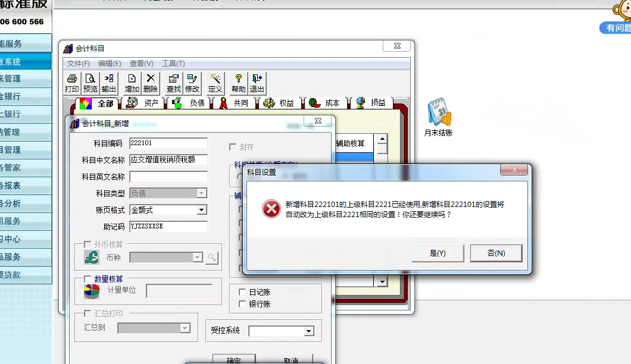The image size is (631, 364).
Task: Click the 有问题 help bubble
Action: pos(616,28)
